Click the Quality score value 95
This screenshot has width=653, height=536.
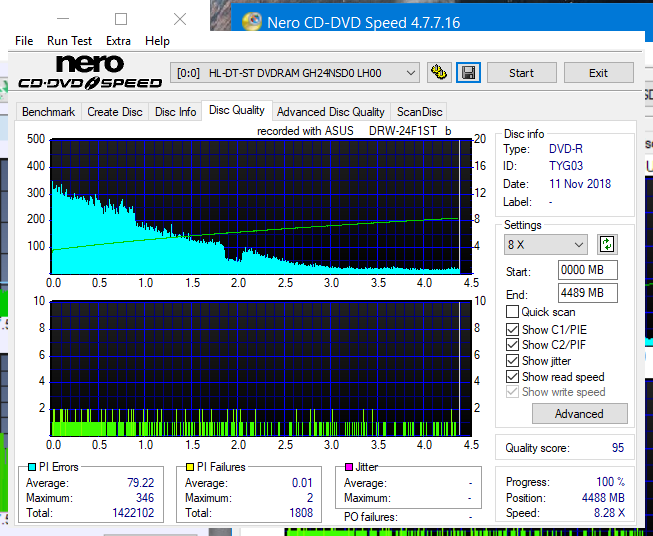coord(618,448)
